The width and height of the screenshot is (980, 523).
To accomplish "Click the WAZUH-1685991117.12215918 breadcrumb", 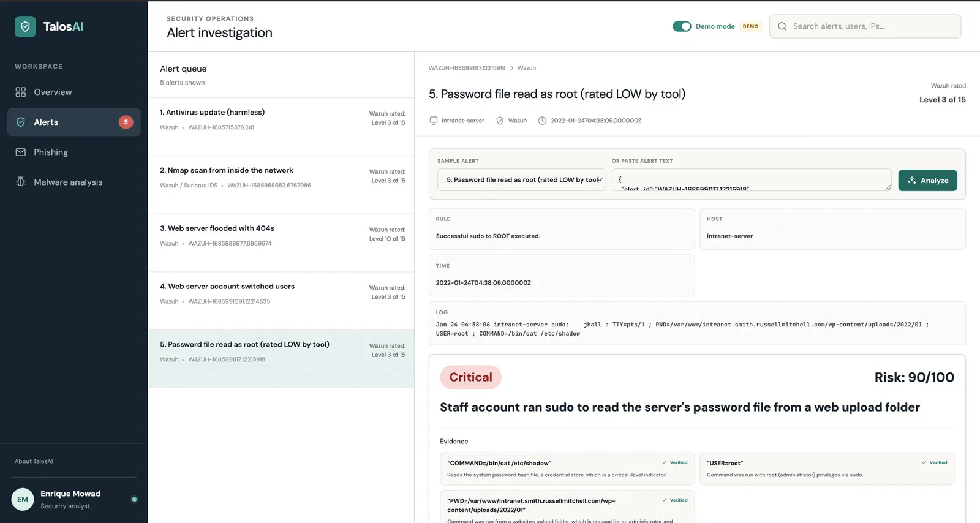I will coord(467,68).
